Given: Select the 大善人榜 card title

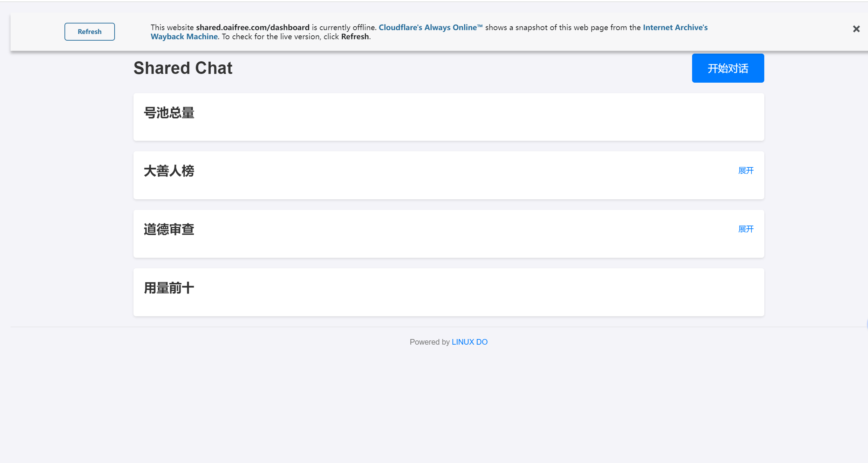Looking at the screenshot, I should point(169,171).
